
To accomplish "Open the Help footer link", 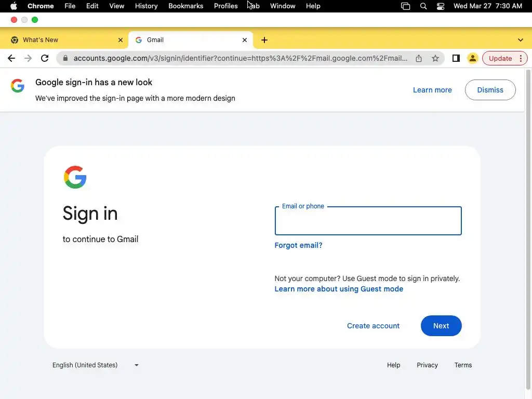I will [394, 365].
